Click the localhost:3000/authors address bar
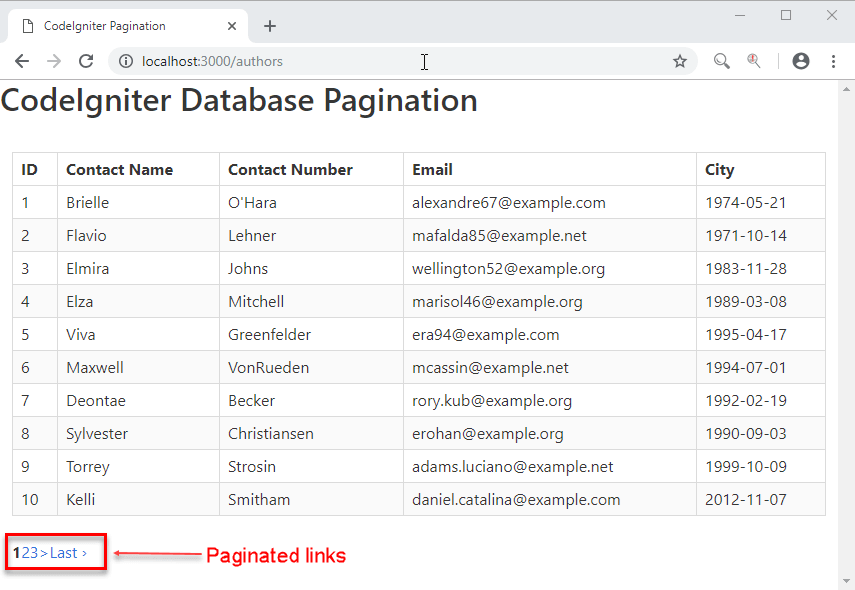This screenshot has height=590, width=855. (x=400, y=62)
